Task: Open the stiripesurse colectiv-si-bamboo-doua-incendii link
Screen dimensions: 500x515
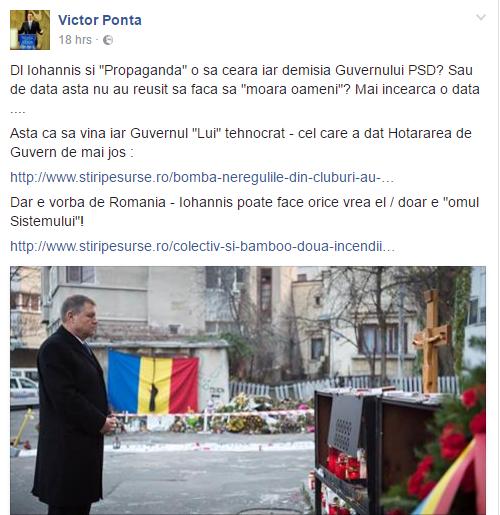Action: (202, 247)
